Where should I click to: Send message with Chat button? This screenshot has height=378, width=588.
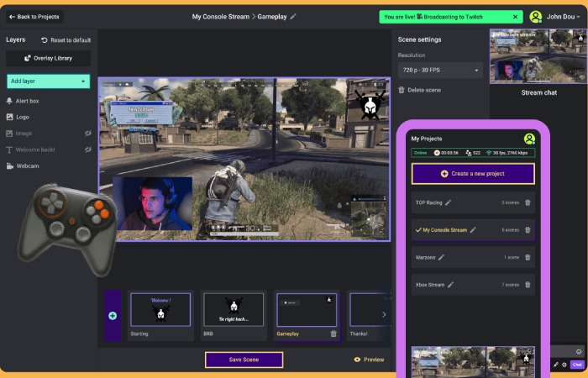point(577,365)
